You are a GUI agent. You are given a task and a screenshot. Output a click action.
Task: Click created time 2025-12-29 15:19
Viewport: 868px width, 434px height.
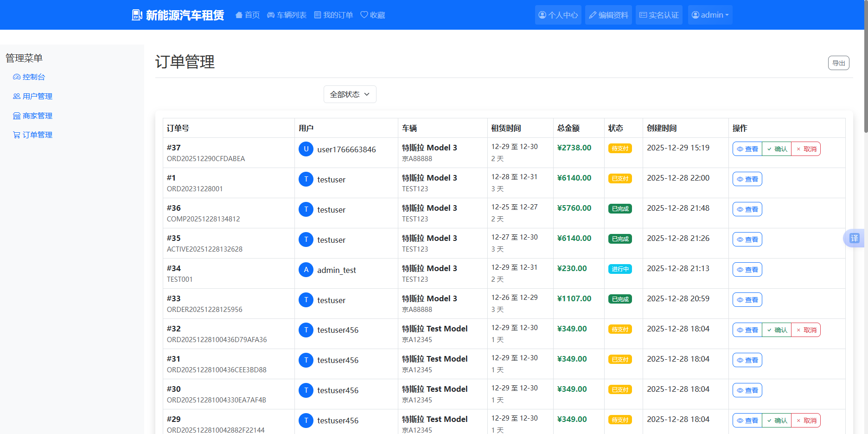coord(678,148)
